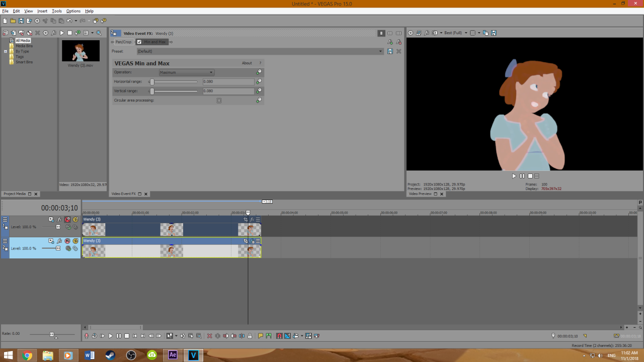Click the About link in Min and Max
The height and width of the screenshot is (362, 644).
pos(247,63)
